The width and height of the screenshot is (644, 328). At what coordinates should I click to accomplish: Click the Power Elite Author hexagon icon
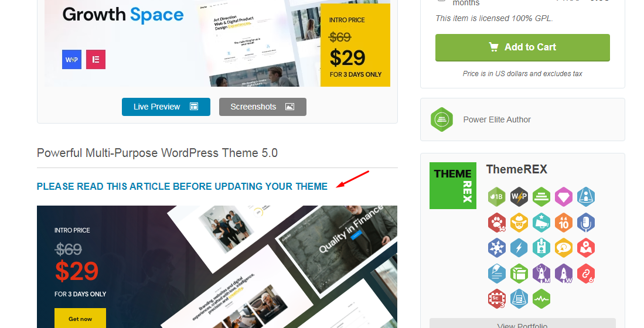coord(441,119)
